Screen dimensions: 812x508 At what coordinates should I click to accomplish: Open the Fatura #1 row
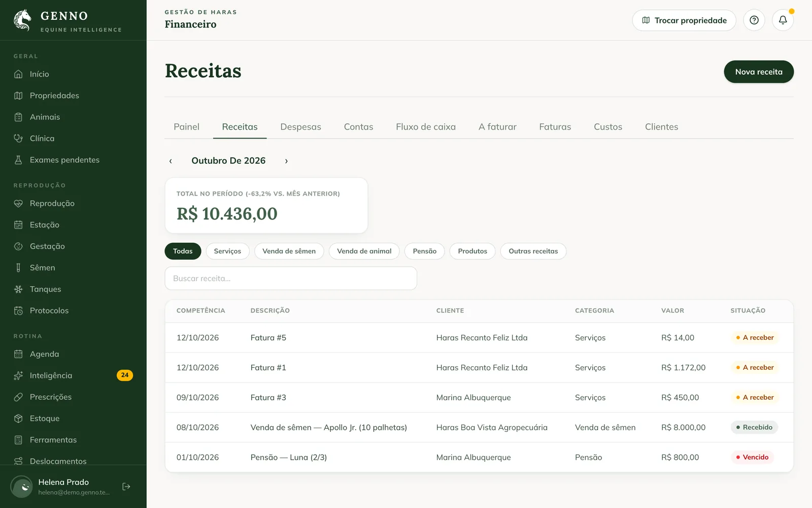[479, 368]
